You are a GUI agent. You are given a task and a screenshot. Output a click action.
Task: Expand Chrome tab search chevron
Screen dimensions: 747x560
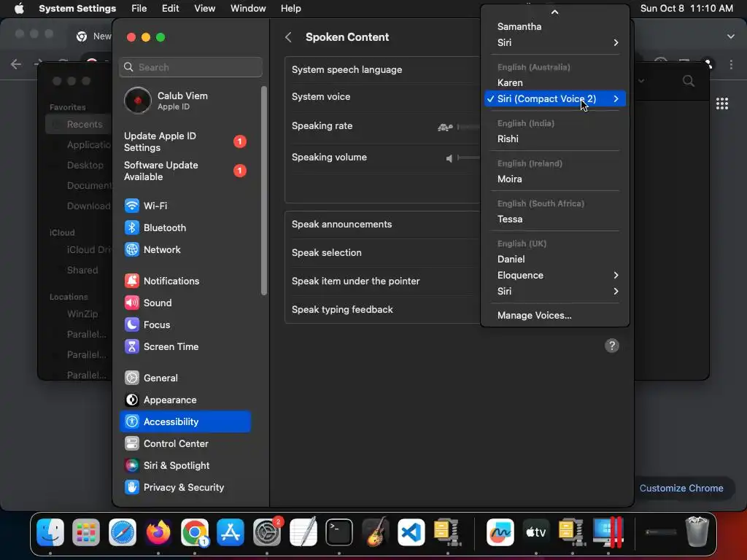731,36
